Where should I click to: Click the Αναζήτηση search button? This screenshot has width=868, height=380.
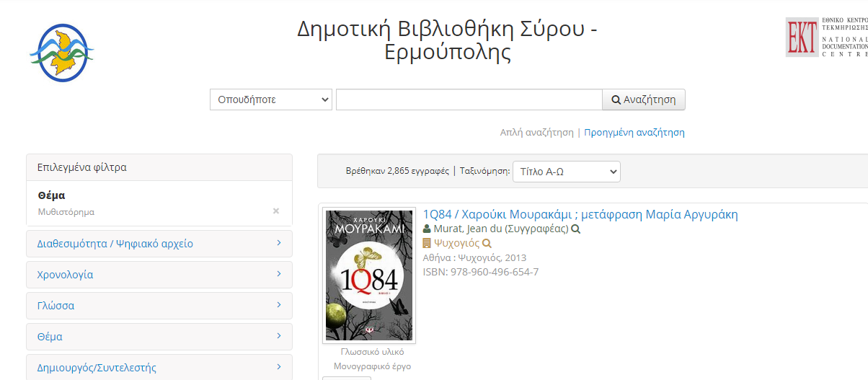point(644,100)
